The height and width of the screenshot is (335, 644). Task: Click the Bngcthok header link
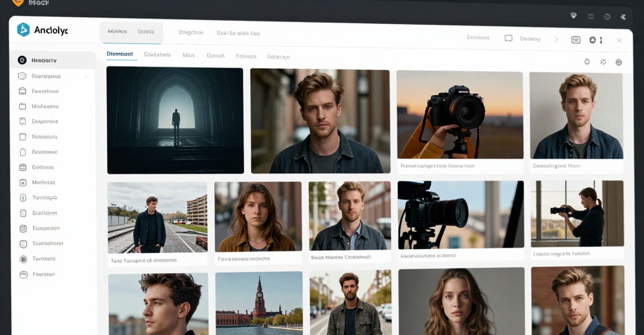(191, 32)
